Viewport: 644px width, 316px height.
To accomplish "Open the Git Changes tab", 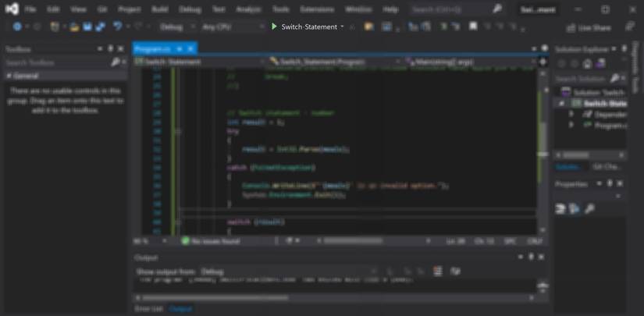I will (x=606, y=166).
